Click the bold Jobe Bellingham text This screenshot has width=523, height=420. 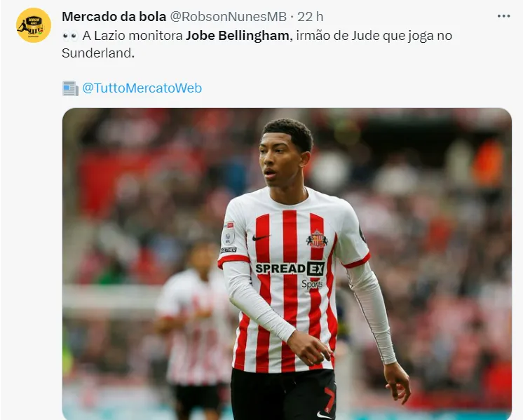(x=237, y=35)
